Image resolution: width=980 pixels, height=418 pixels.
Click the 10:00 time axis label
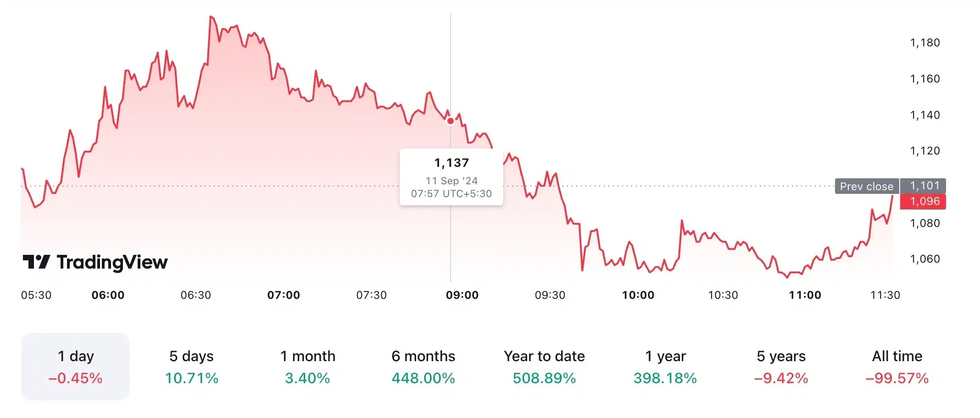[638, 295]
